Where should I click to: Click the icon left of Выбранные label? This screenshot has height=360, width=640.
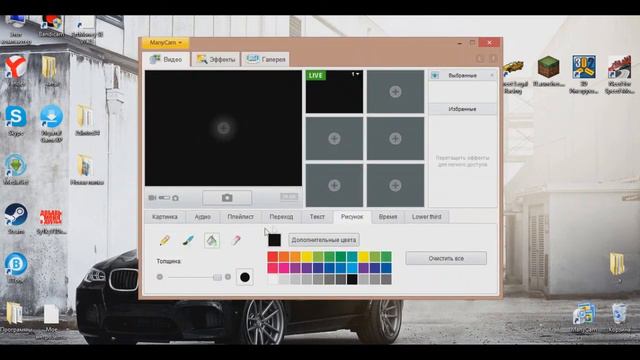pos(435,76)
